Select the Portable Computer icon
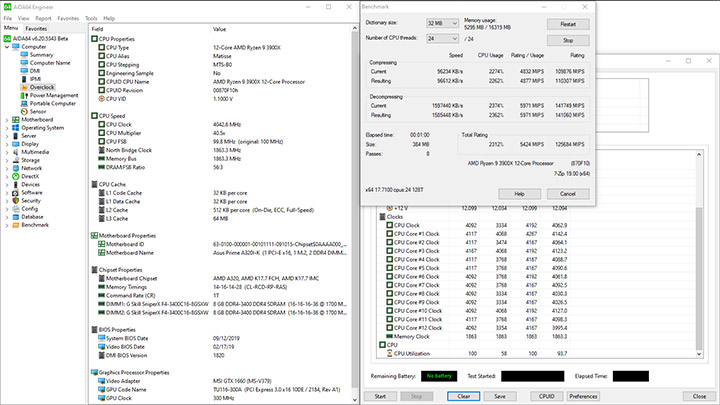 [24, 103]
